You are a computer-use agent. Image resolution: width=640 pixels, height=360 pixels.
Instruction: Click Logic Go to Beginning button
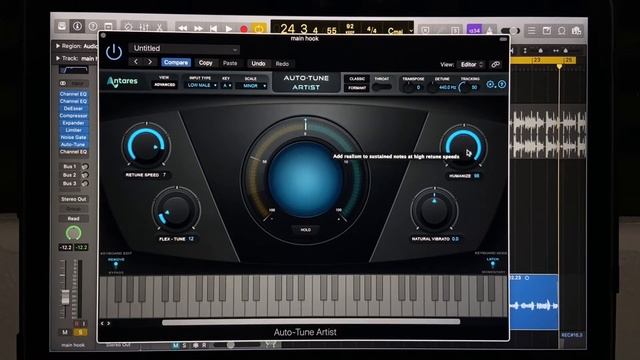[213, 29]
